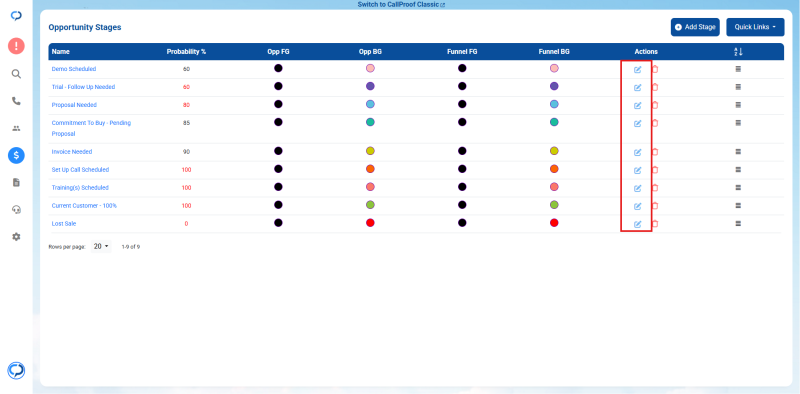Delete the Proposal Needed stage
The image size is (800, 394).
coord(655,105)
